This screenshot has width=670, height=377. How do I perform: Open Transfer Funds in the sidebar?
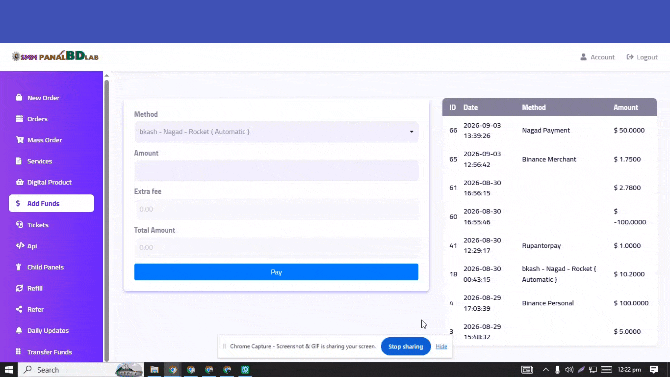point(51,352)
